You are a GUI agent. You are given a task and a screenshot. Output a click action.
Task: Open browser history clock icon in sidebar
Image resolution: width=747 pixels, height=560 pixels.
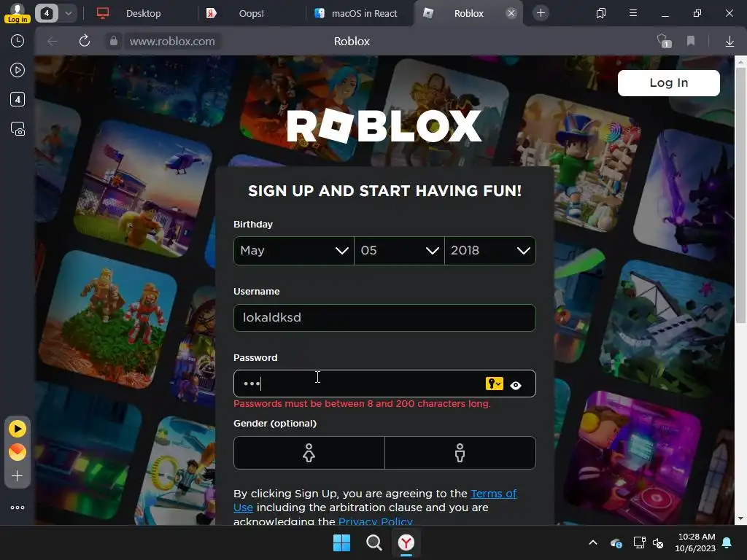click(18, 41)
